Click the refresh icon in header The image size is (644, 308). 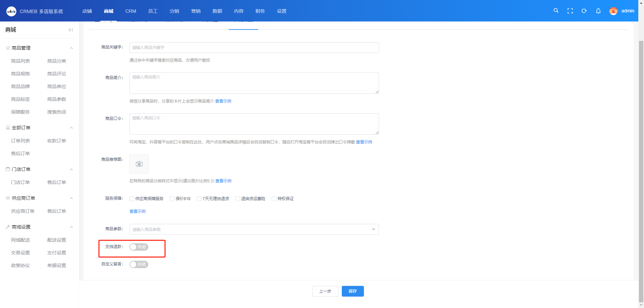[584, 11]
